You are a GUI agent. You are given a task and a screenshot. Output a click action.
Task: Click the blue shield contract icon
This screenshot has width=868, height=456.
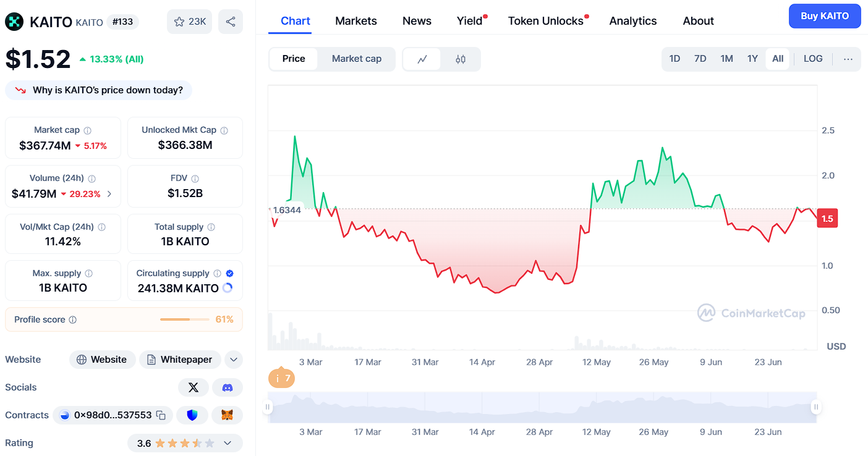[192, 415]
